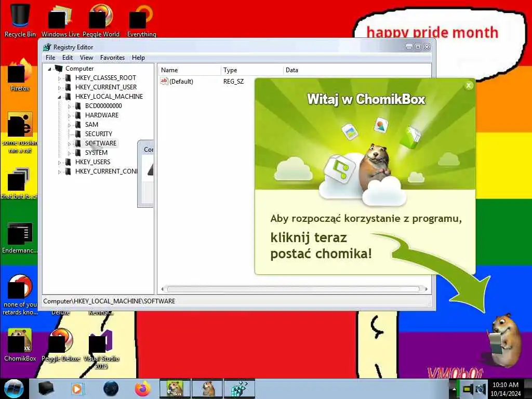Click the Data column header

pyautogui.click(x=357, y=70)
